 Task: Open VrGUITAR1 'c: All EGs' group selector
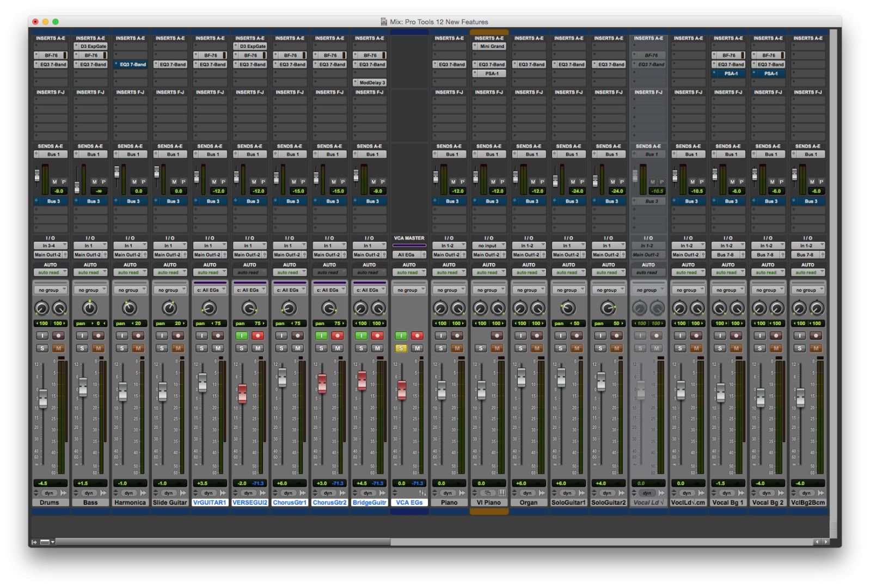210,290
